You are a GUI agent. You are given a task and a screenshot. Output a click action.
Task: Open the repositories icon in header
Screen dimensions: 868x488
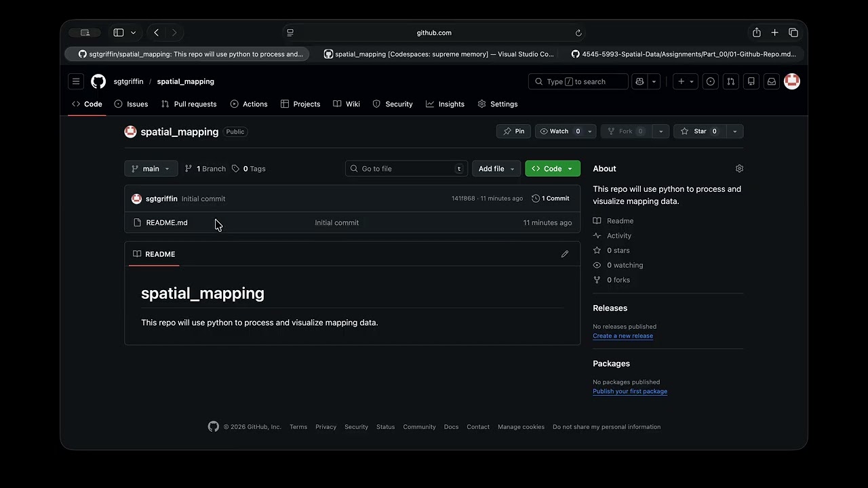751,81
